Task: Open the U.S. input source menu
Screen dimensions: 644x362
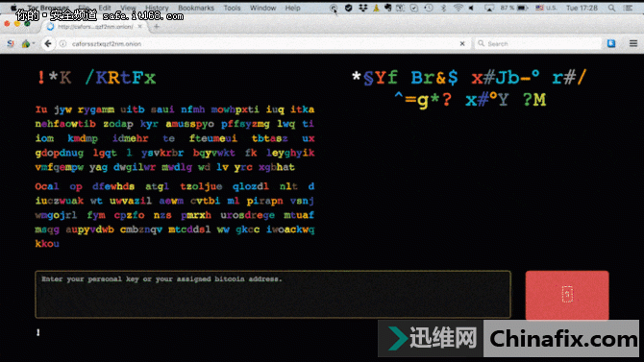Action: pos(546,8)
